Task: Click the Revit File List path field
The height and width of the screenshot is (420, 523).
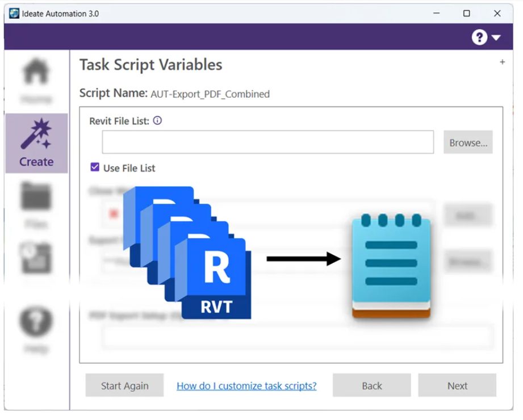Action: click(268, 142)
